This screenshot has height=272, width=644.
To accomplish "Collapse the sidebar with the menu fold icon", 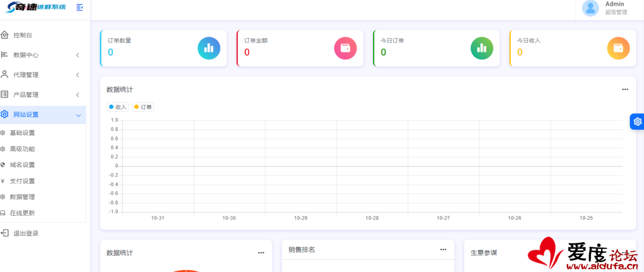I will (x=80, y=8).
